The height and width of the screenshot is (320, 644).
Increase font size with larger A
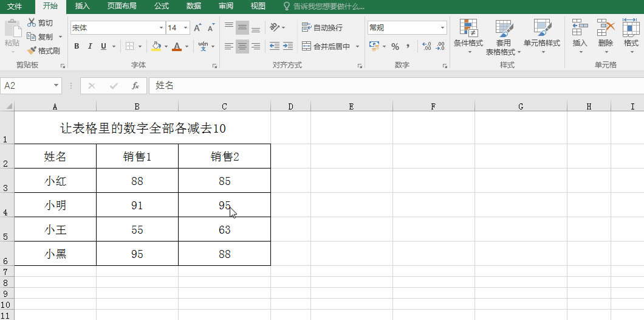[x=197, y=28]
